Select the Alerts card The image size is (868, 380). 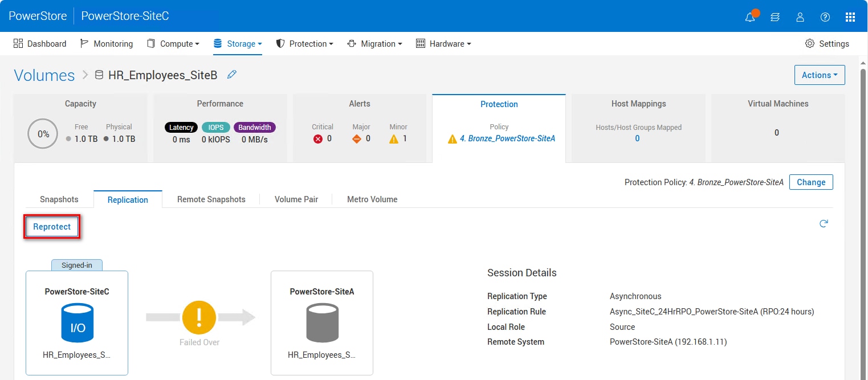360,128
